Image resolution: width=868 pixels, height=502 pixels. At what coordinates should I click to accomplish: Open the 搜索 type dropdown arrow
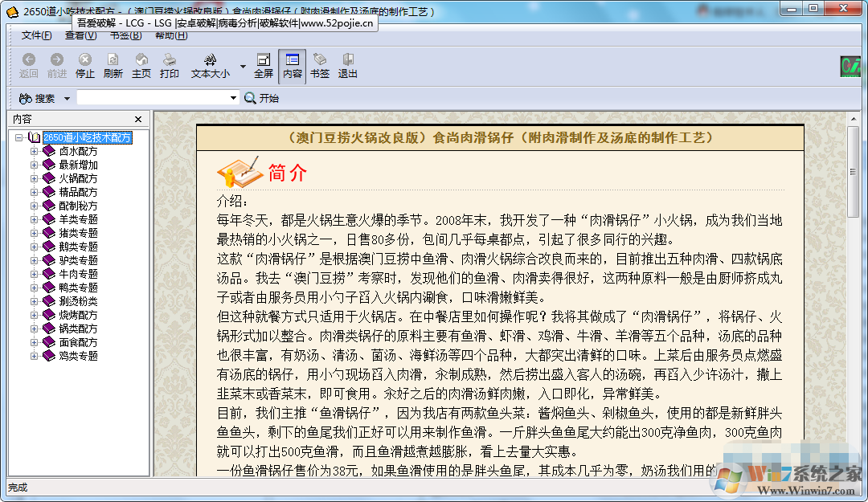67,99
